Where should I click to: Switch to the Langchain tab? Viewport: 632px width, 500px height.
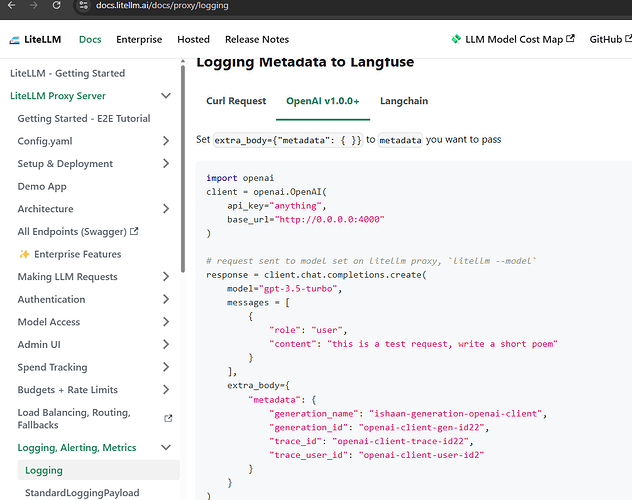click(x=404, y=101)
